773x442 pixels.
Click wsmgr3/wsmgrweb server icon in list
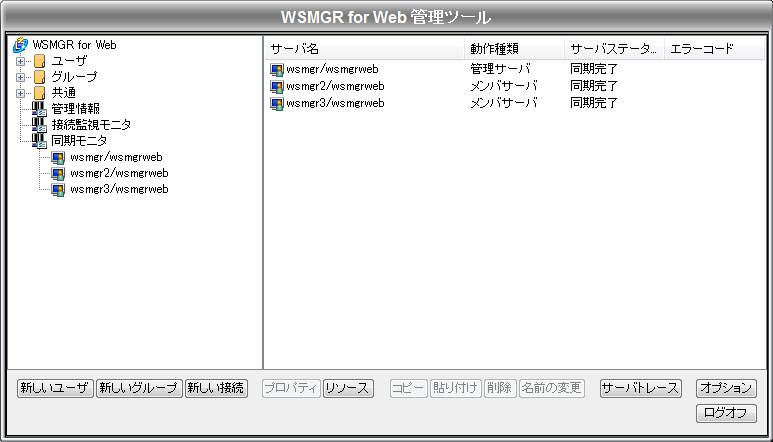[x=277, y=103]
